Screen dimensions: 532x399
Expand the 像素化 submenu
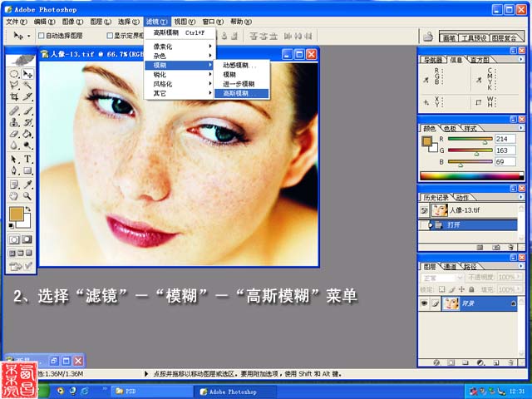point(180,47)
